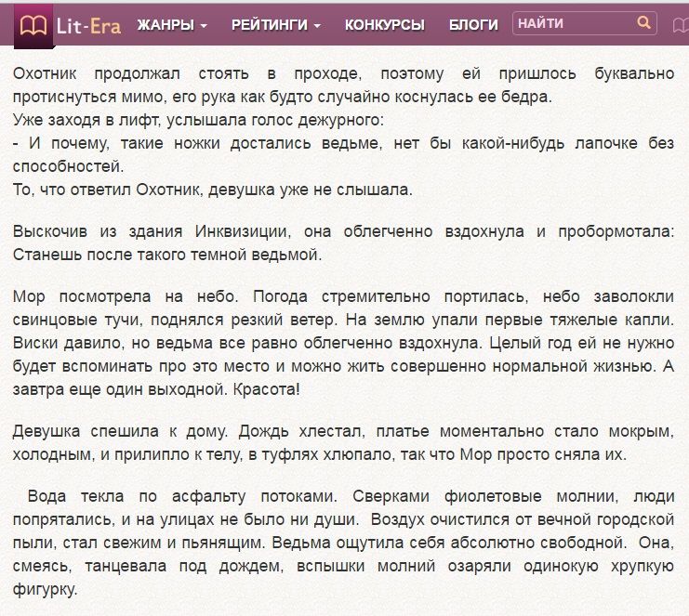Open the library book icon at far right
Viewport: 689px width, 616px height.
pos(680,25)
